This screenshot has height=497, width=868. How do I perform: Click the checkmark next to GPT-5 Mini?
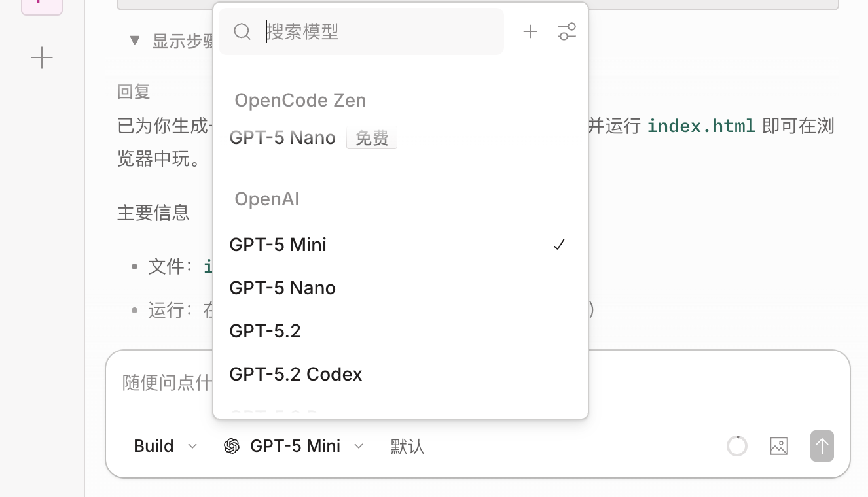(559, 245)
